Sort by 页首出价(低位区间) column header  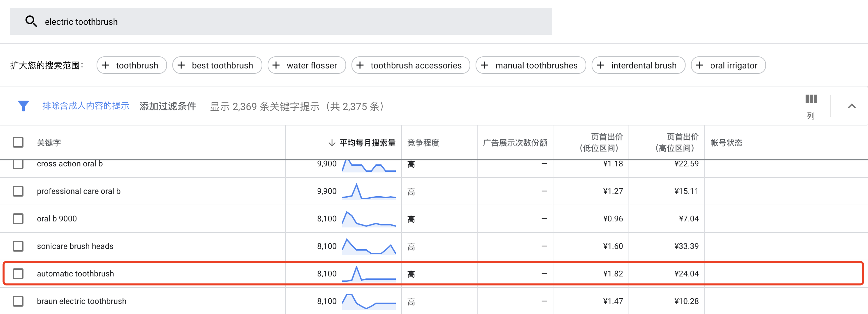point(601,143)
